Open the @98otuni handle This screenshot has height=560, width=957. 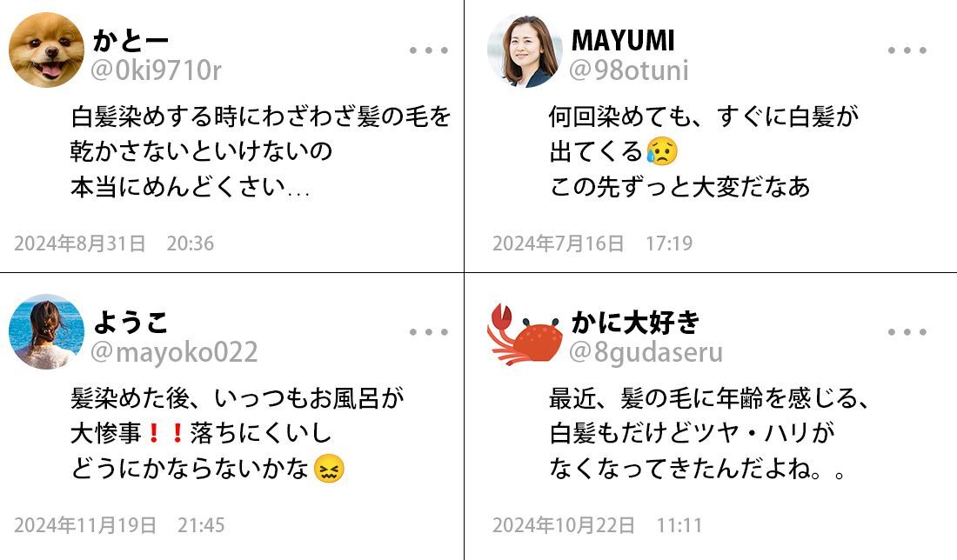(629, 70)
